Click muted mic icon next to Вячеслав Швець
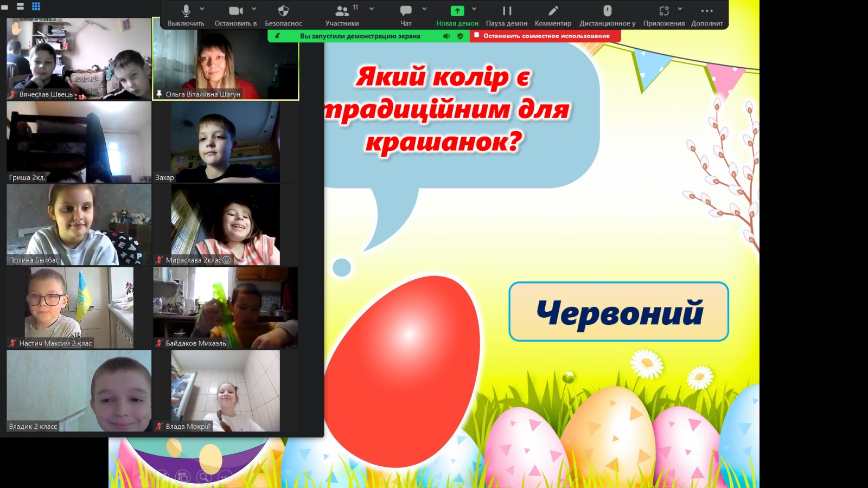 (13, 94)
